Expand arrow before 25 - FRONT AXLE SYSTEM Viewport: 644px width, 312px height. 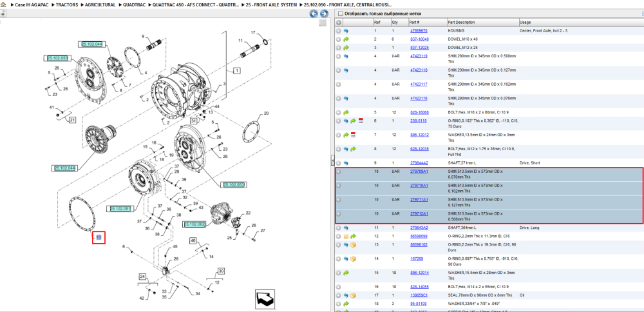[243, 5]
